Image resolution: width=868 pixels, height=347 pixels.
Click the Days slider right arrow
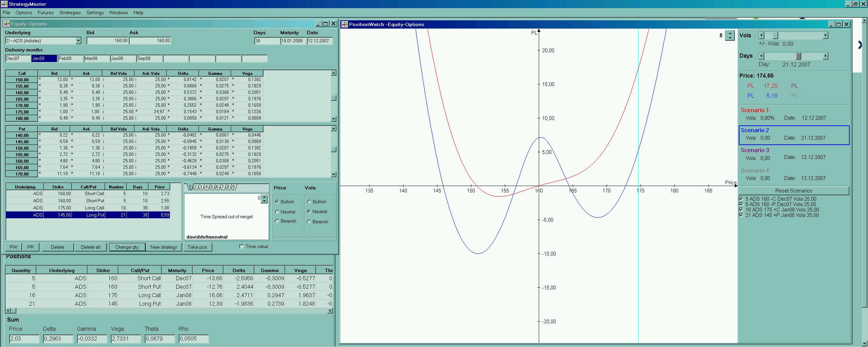pos(825,56)
